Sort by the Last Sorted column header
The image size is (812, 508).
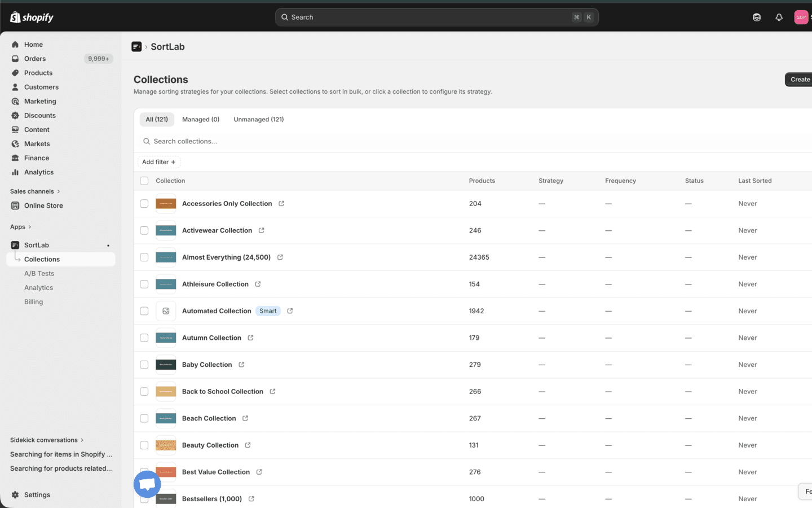[755, 181]
